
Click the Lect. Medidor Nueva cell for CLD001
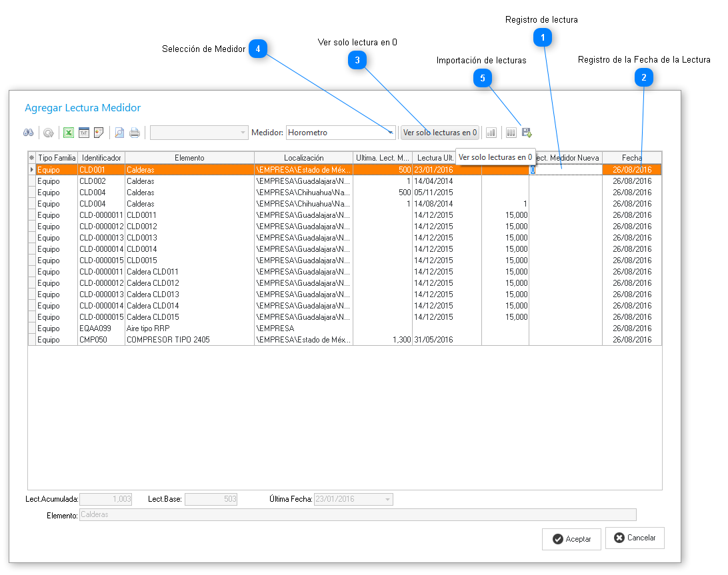point(565,170)
